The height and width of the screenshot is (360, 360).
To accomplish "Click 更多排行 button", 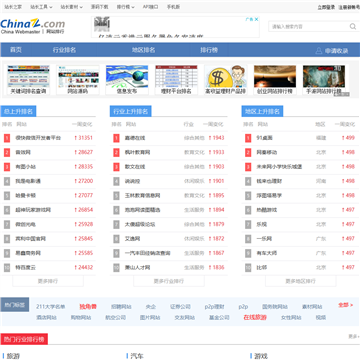I will (48, 281).
